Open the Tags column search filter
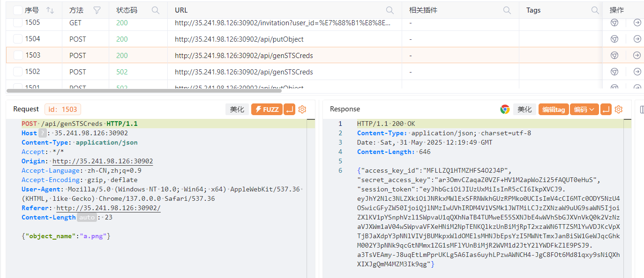 595,10
